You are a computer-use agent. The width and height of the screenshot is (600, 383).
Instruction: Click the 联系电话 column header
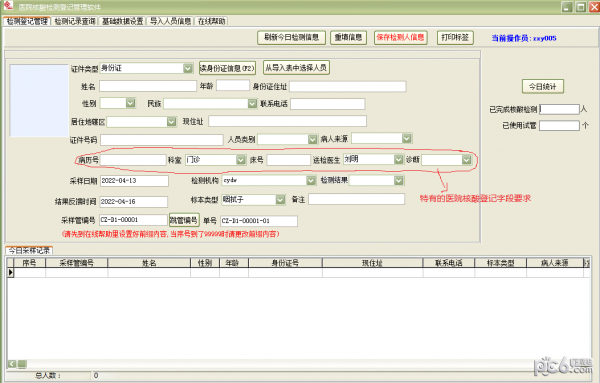coord(449,263)
